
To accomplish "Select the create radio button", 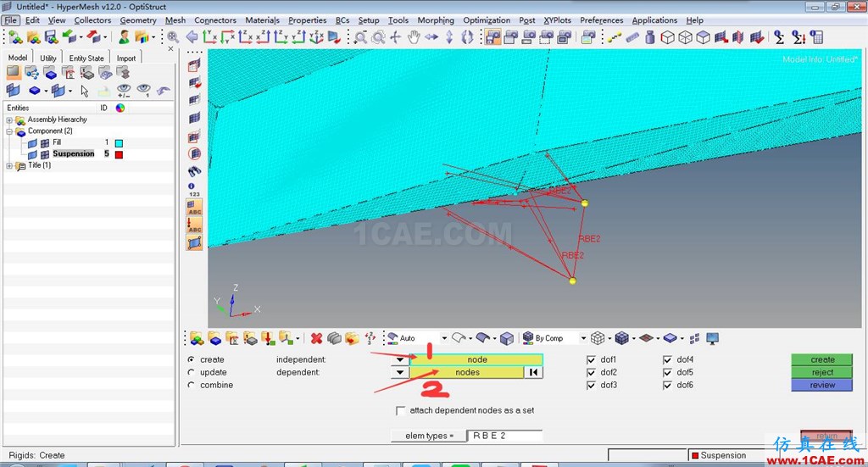I will [191, 359].
